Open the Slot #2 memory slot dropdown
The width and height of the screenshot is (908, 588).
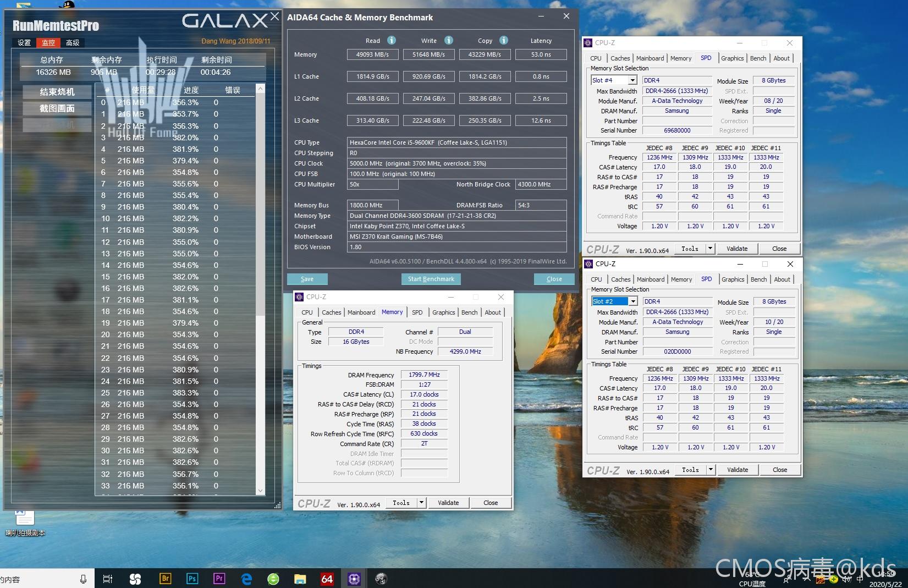click(x=633, y=301)
